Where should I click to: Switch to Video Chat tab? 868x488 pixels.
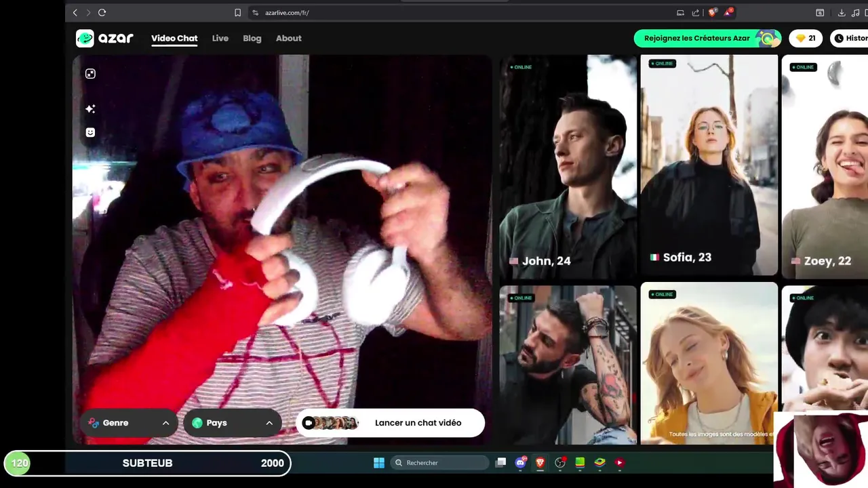[x=174, y=39]
